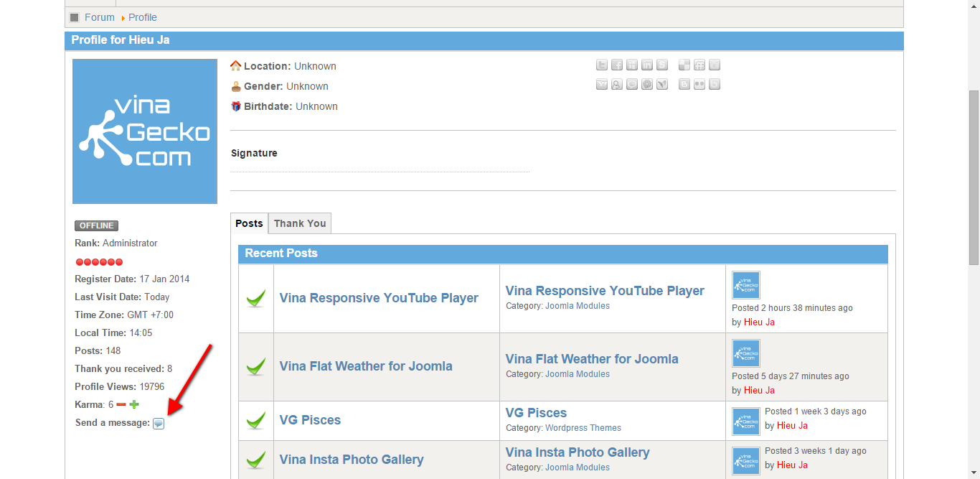Image resolution: width=980 pixels, height=479 pixels.
Task: Open the user's Facebook icon
Action: click(x=617, y=65)
